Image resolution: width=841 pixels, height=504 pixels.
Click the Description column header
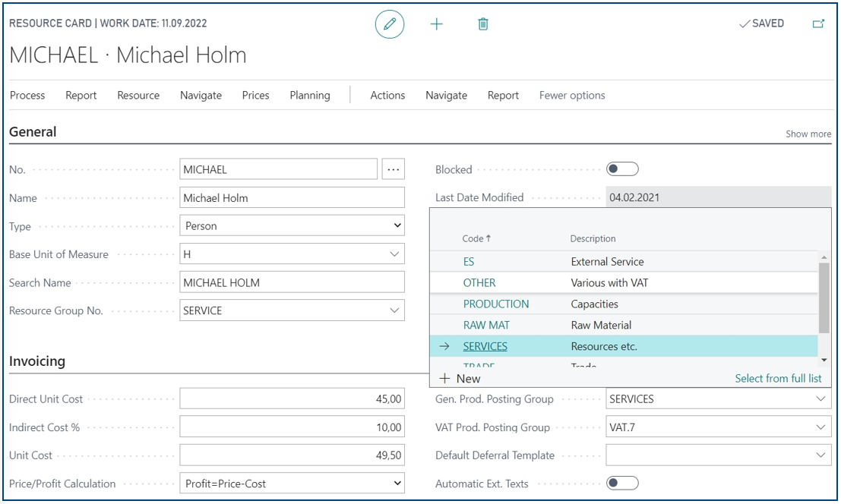click(593, 239)
